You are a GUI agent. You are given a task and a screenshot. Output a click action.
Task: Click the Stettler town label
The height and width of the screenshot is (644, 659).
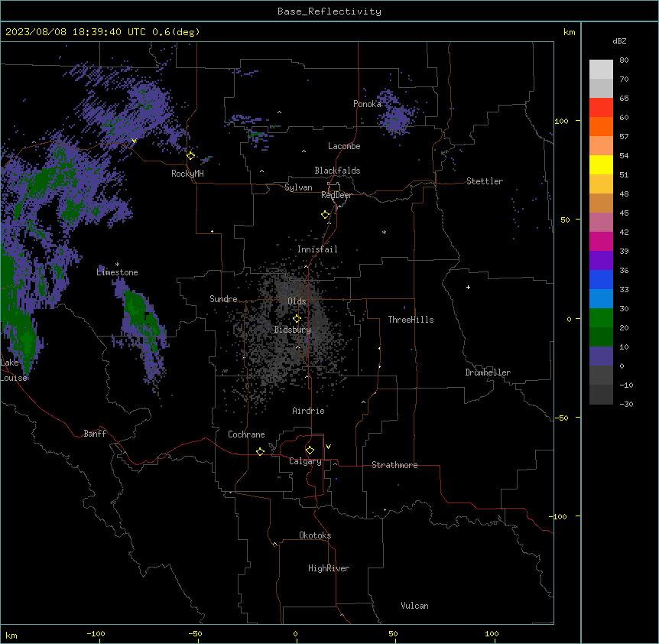tap(484, 181)
